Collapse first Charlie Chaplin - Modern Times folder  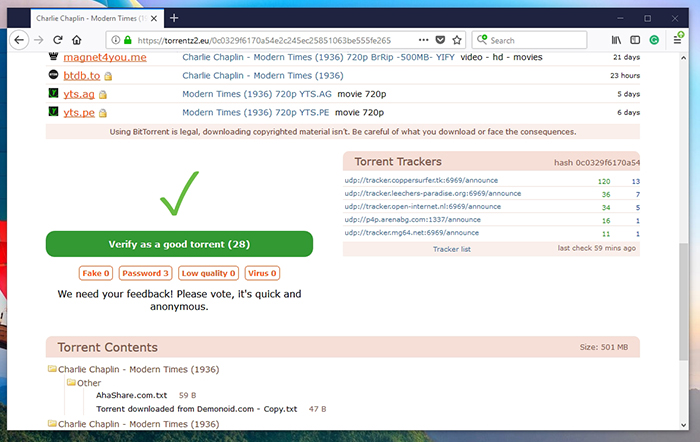[x=52, y=369]
